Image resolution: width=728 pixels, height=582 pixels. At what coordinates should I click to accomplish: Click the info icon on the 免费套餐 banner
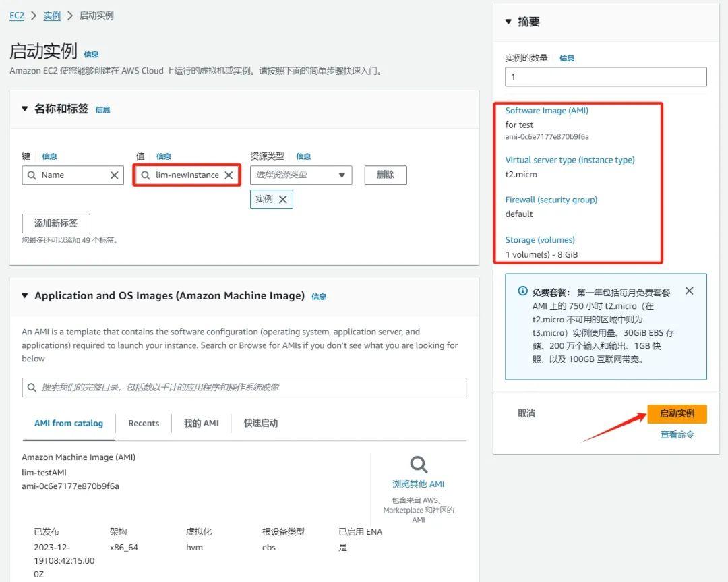(522, 291)
